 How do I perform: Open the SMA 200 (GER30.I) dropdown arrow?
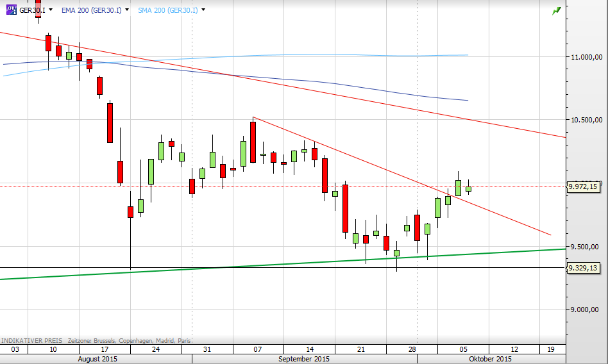[x=203, y=10]
